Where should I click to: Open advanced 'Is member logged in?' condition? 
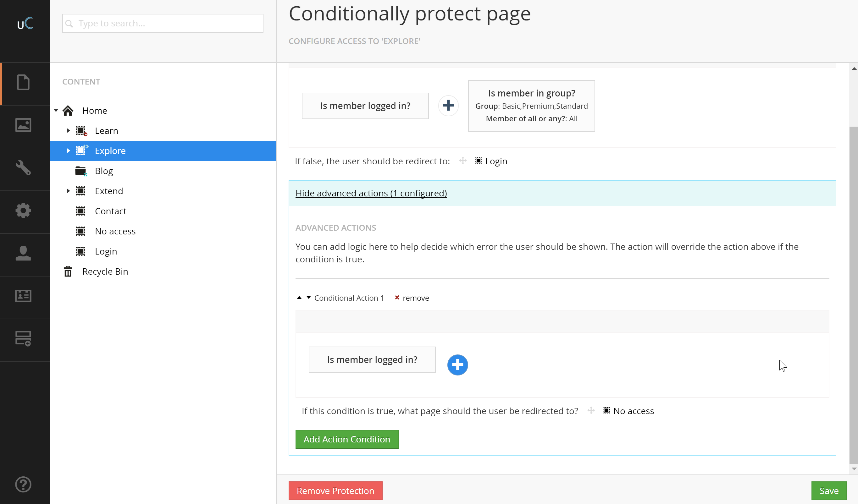(372, 359)
